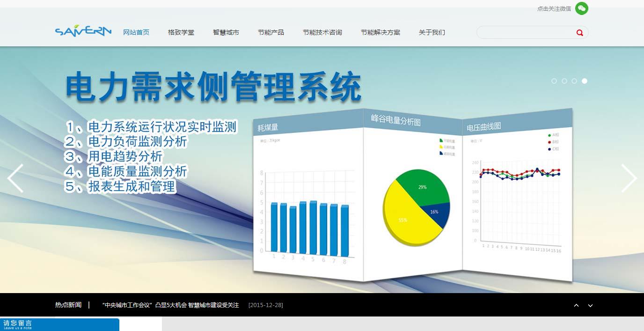The image size is (644, 331).
Task: Advance to next slide with right arrow
Action: [x=629, y=178]
